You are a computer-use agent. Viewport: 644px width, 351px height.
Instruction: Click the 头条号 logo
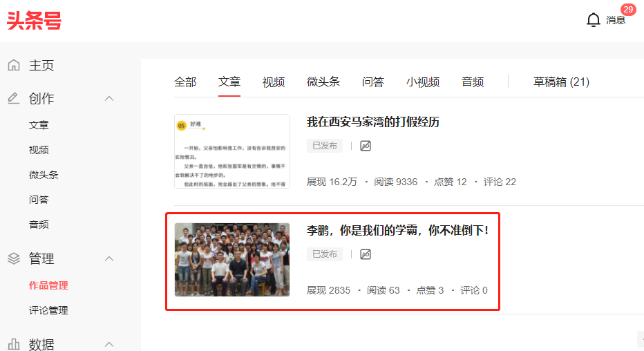(x=34, y=21)
